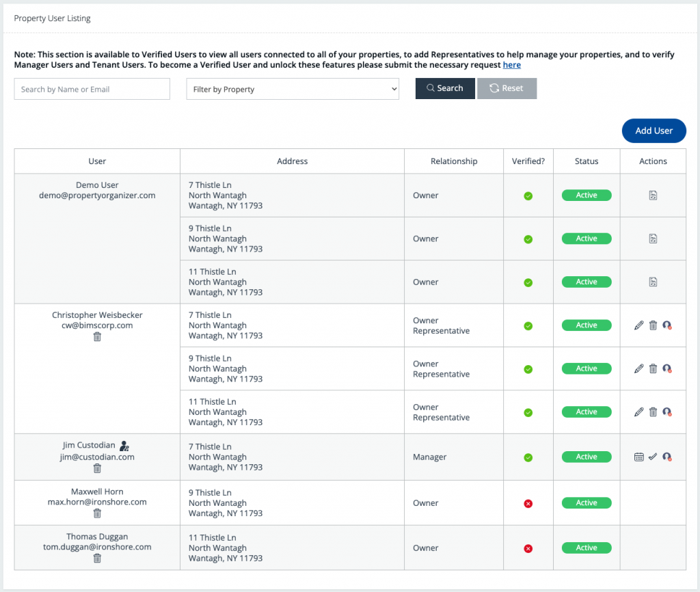Select the Actions column header

click(x=653, y=161)
